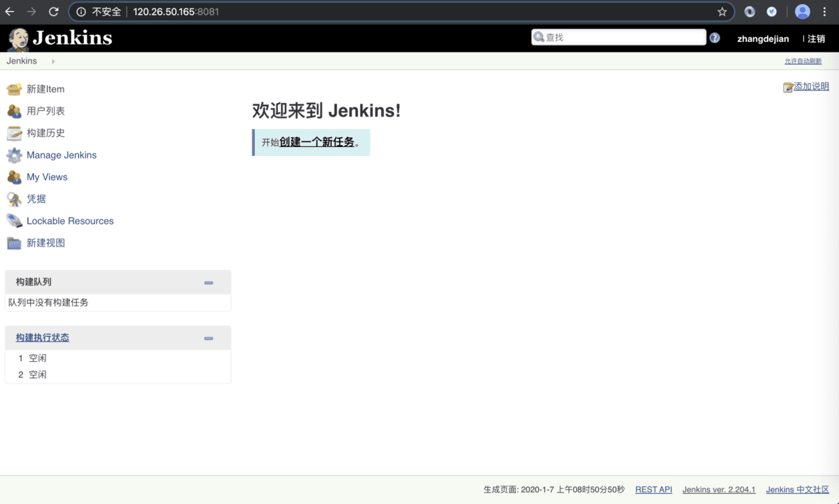This screenshot has height=504, width=839.
Task: Click the browser address bar URL
Action: click(x=176, y=12)
